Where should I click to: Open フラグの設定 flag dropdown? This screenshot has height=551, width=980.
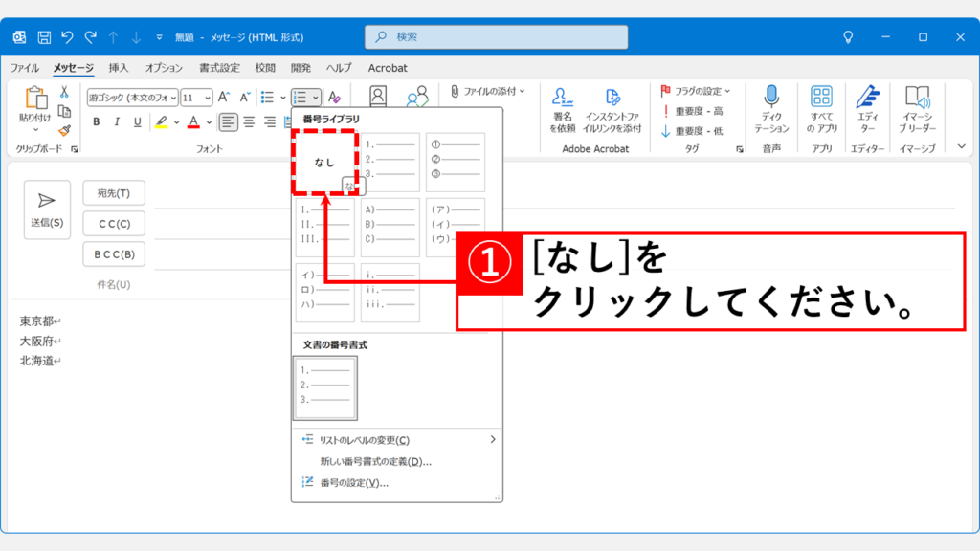tap(696, 91)
